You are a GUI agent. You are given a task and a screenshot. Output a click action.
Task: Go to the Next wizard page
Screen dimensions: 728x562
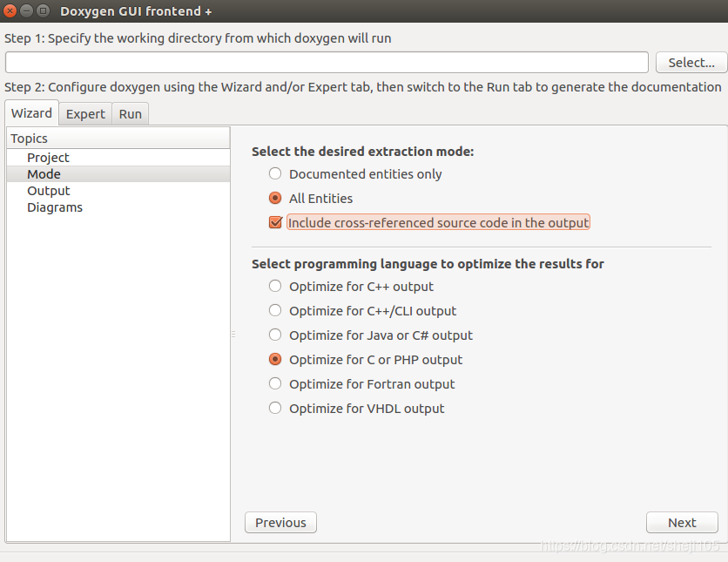682,523
